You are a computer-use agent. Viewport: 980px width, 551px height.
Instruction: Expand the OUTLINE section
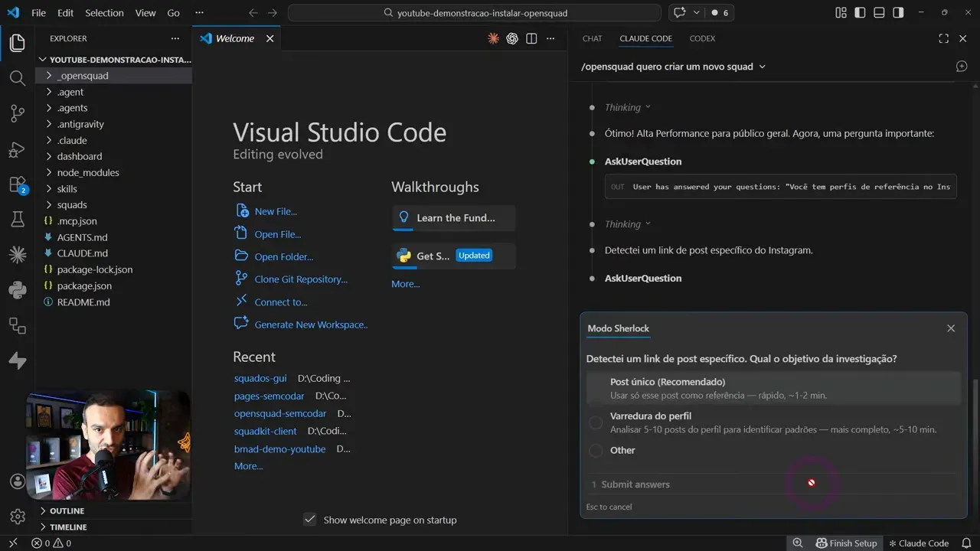[x=67, y=510]
